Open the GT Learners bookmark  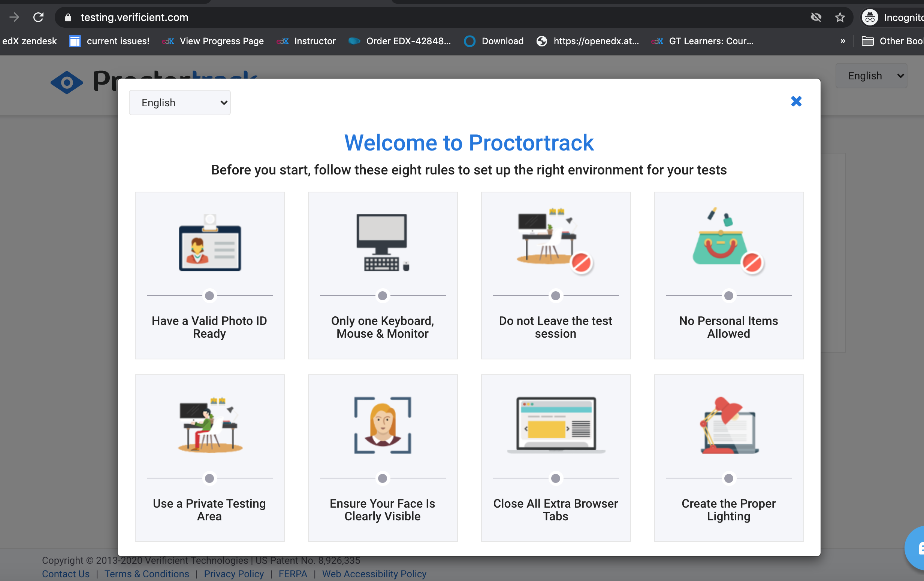(x=712, y=41)
